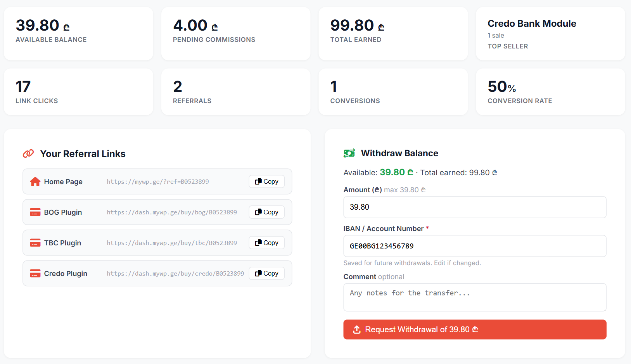The image size is (631, 364).
Task: Click the chain link icon by Your Referral Links
Action: pos(28,154)
